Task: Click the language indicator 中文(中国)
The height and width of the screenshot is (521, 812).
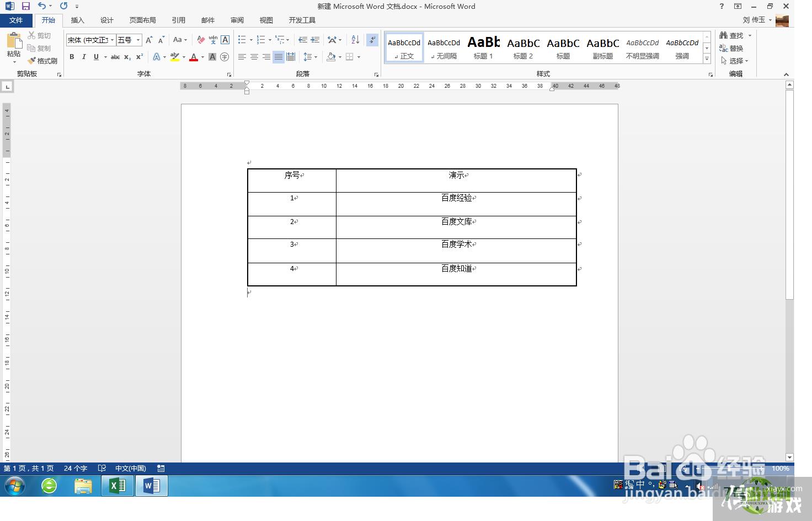Action: 131,468
